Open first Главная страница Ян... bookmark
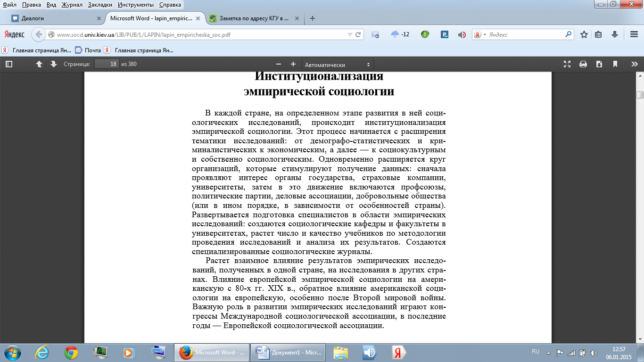Screen dimensions: 644x362 pos(37,50)
